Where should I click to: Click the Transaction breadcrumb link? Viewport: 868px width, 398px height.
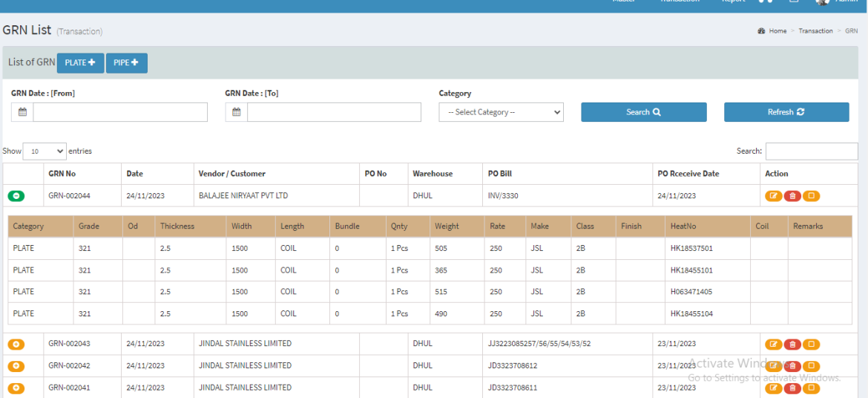[x=815, y=31]
